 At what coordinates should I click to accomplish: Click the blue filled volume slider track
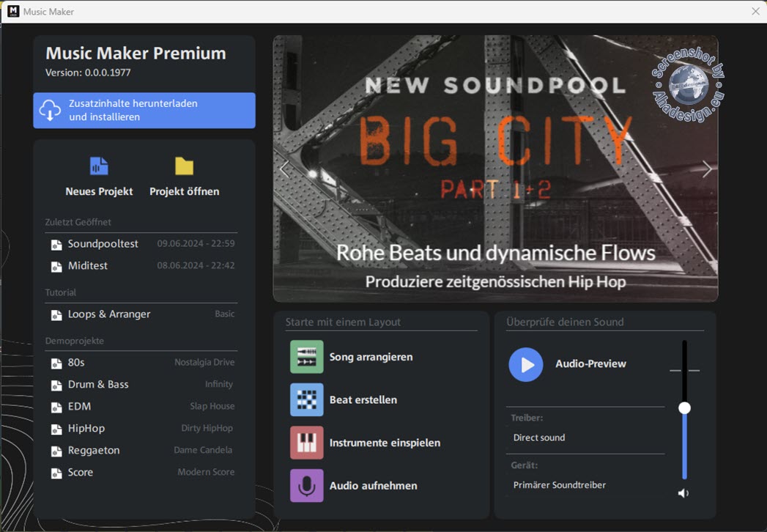click(685, 446)
